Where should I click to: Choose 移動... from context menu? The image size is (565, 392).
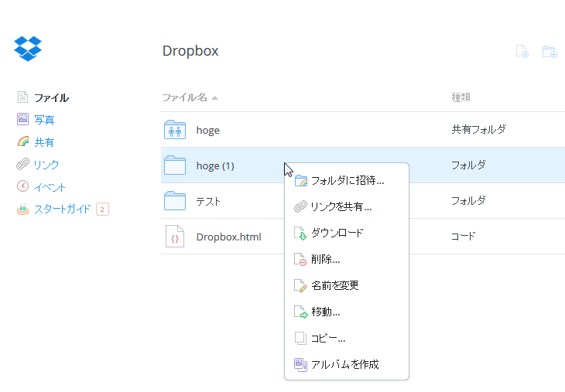point(347,312)
